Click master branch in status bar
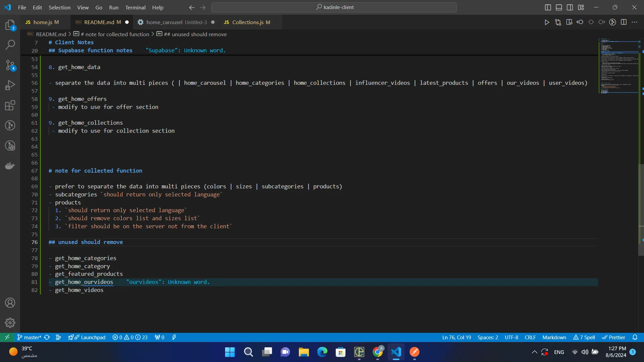The image size is (644, 362). [x=29, y=337]
